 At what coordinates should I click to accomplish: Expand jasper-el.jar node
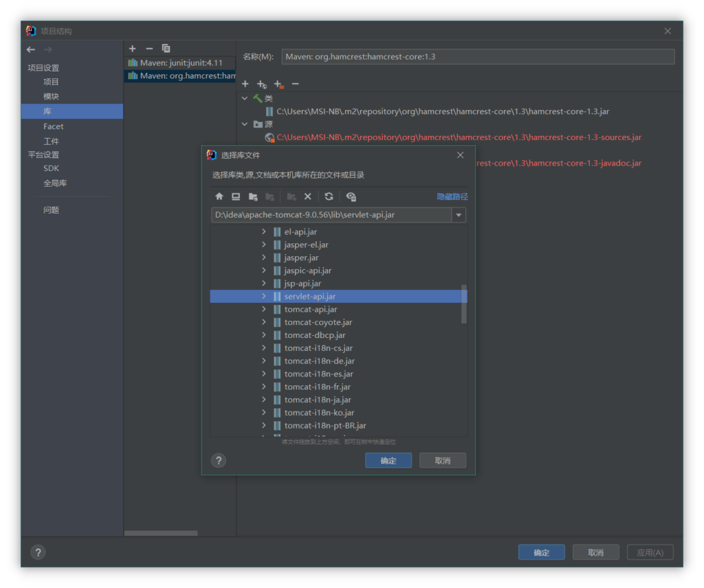[x=264, y=245]
